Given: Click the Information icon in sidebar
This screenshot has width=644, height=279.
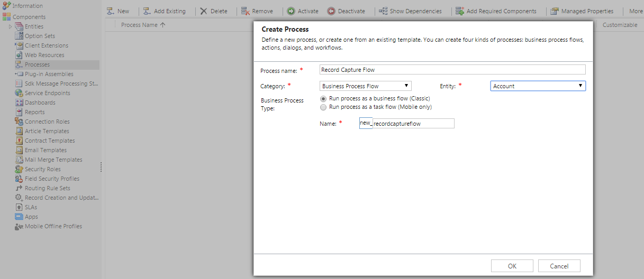Looking at the screenshot, I should 6,6.
